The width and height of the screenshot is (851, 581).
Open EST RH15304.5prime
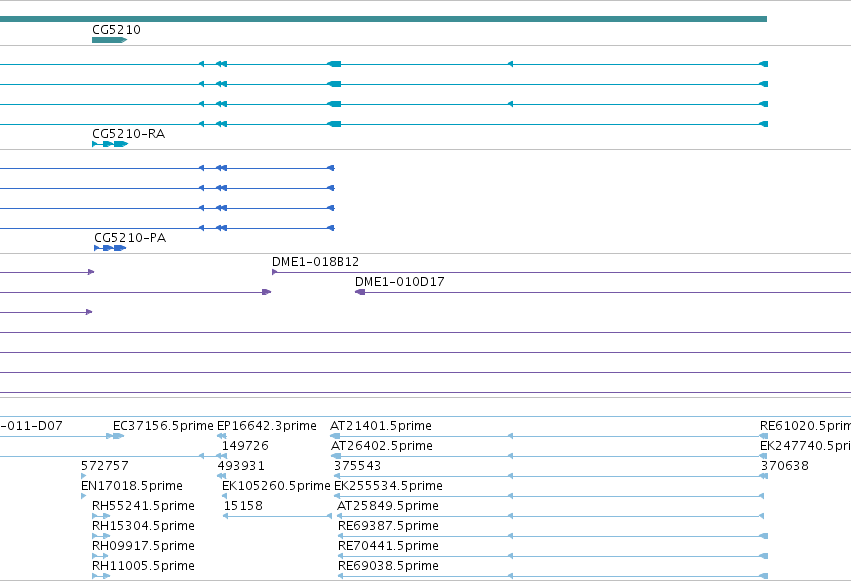tap(143, 526)
